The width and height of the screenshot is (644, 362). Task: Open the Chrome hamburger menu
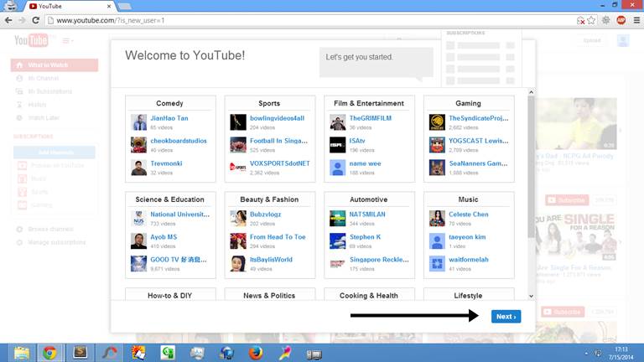coord(636,20)
